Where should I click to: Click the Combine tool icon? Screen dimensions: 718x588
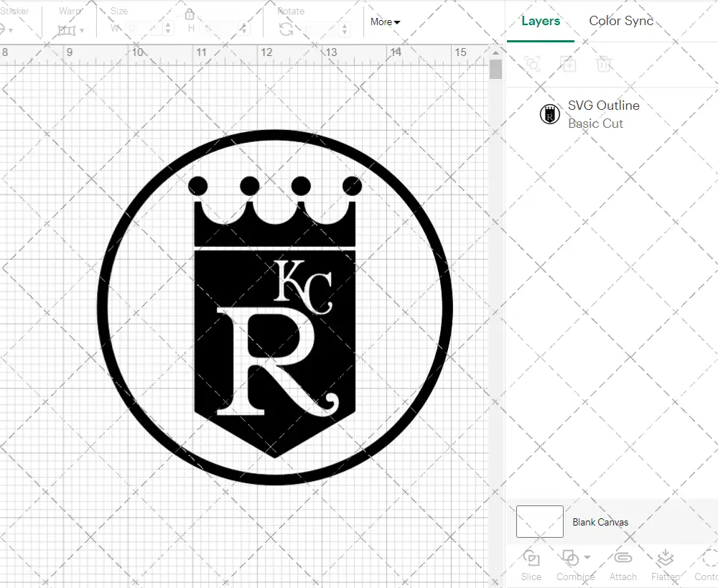(x=571, y=559)
